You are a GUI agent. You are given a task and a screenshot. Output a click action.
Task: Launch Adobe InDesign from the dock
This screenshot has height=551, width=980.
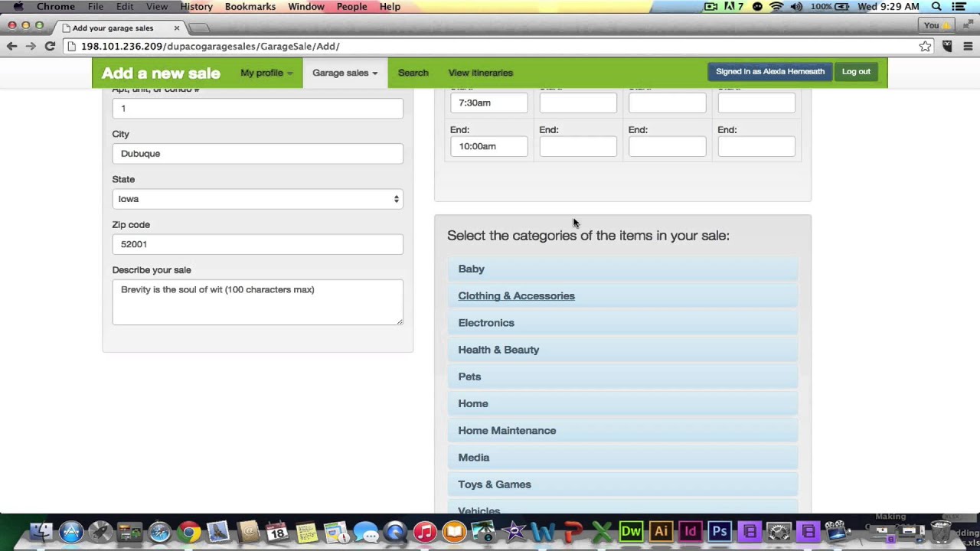click(691, 531)
